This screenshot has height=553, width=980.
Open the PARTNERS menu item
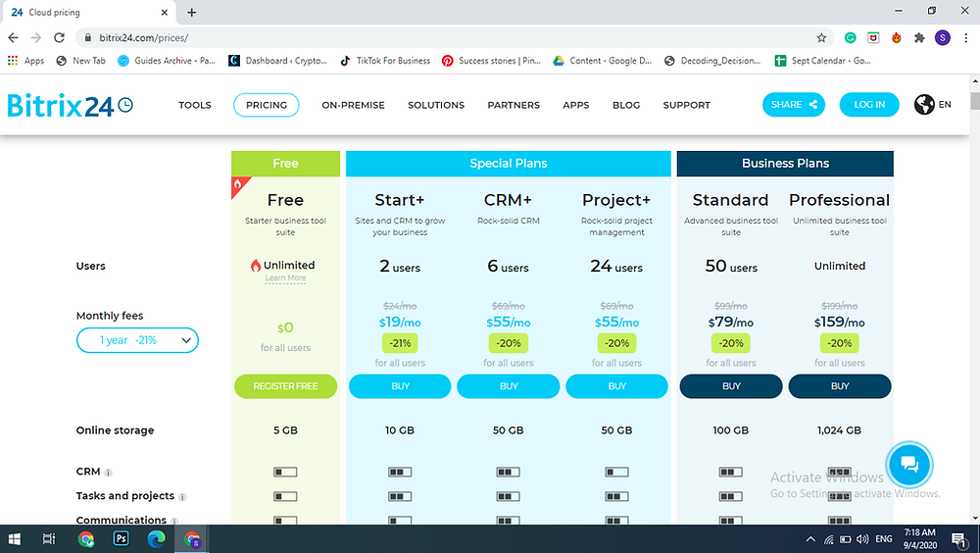[x=514, y=105]
